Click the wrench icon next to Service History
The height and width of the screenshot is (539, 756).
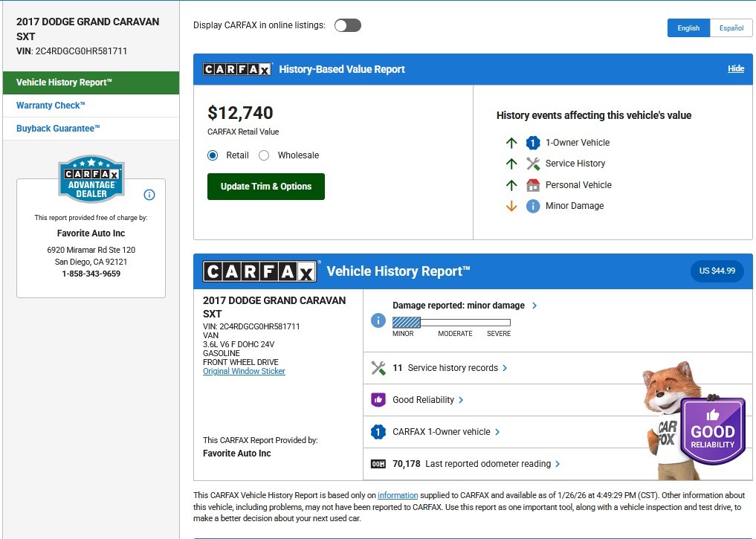coord(533,164)
